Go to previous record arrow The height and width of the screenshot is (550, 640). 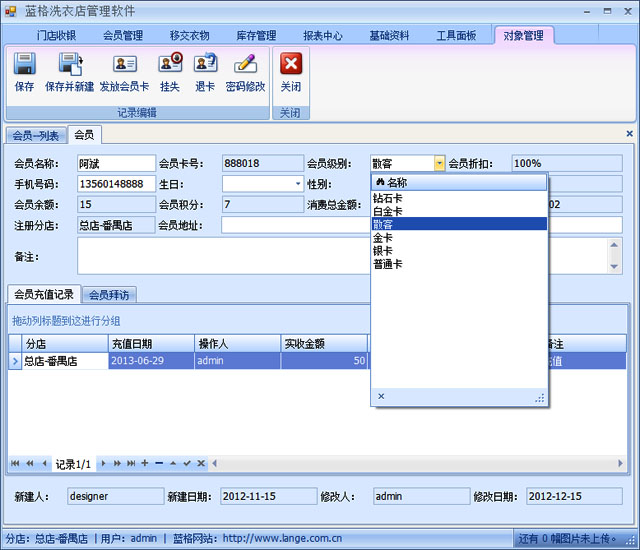click(44, 463)
